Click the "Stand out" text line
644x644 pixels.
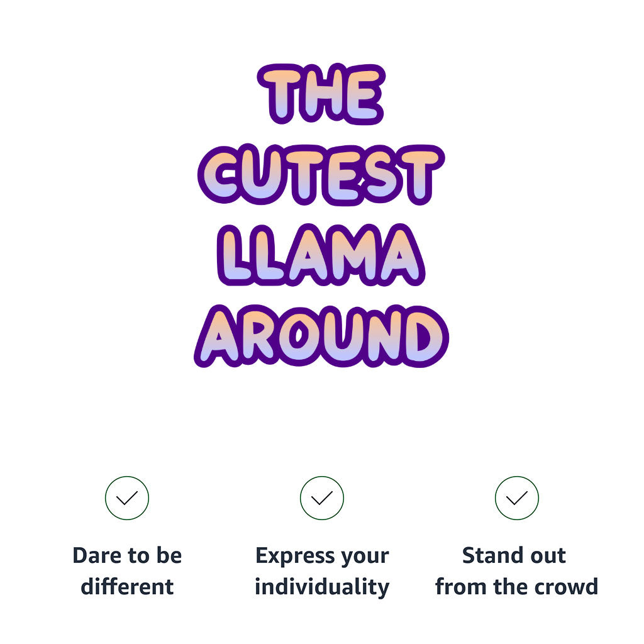[x=514, y=556]
